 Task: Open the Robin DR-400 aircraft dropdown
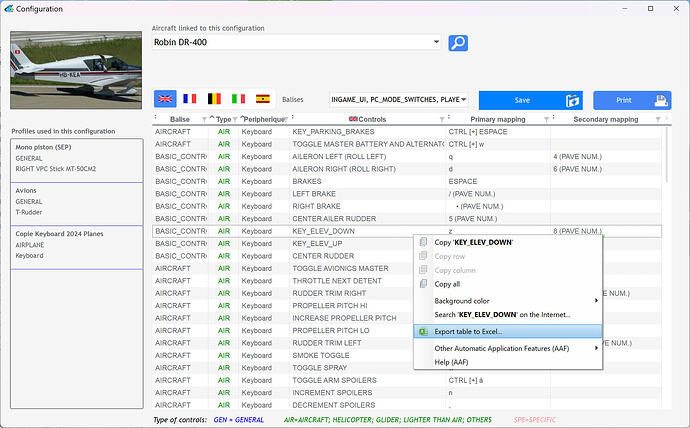(x=436, y=42)
